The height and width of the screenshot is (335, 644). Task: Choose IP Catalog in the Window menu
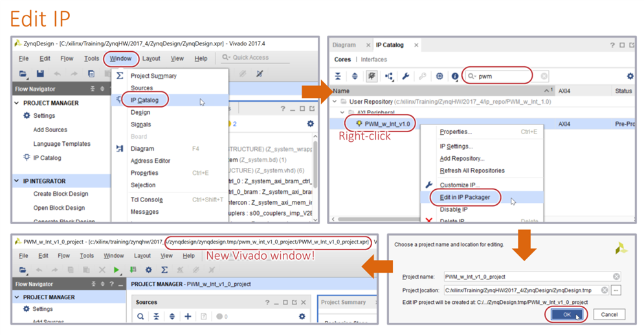click(144, 100)
